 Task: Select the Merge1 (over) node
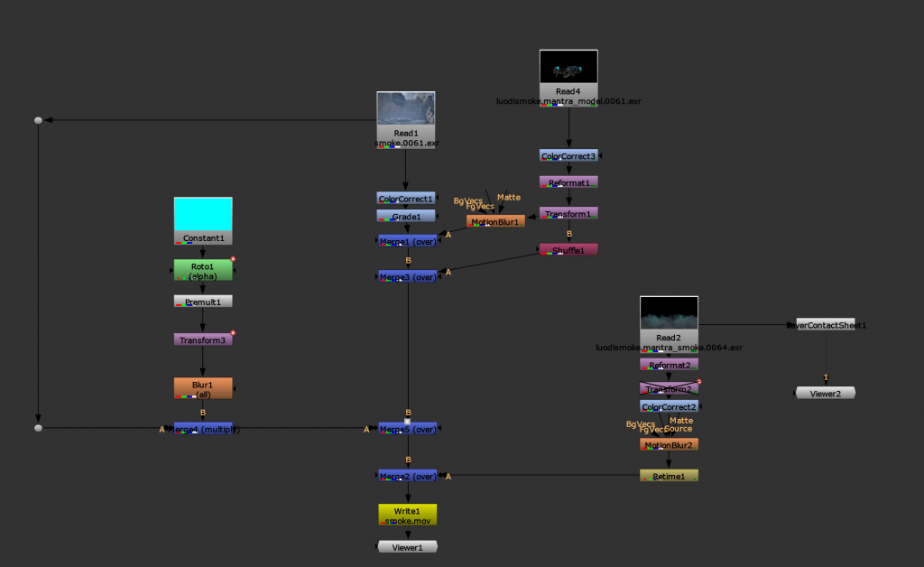click(408, 241)
